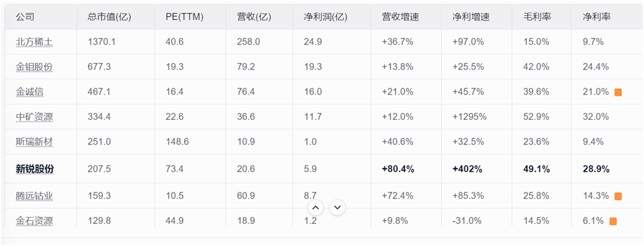Open the 北方稀土 company link
Screen dimensions: 644x246
35,42
